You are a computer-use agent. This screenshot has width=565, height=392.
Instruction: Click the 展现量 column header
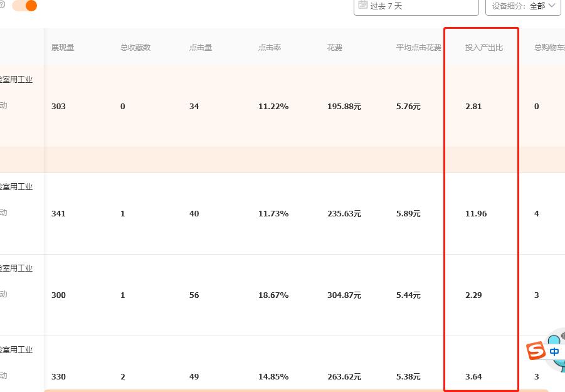(64, 46)
